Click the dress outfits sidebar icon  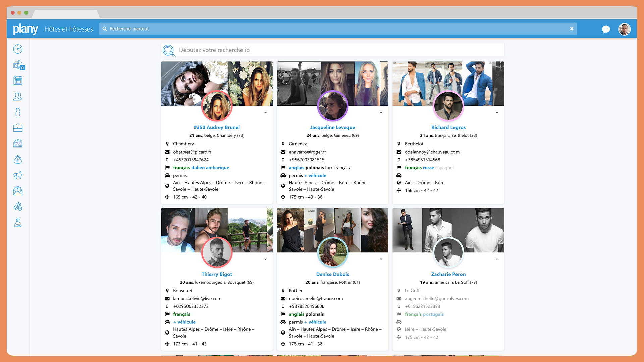coord(18,112)
